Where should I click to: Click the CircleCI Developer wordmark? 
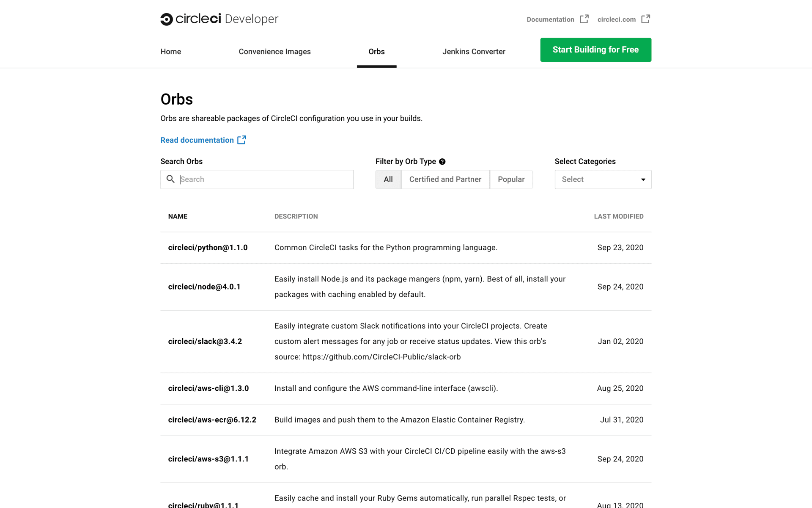[x=227, y=19]
